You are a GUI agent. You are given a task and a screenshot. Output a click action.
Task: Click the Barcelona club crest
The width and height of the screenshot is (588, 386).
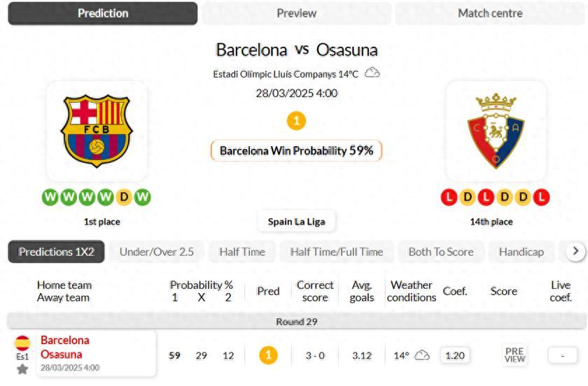point(97,131)
